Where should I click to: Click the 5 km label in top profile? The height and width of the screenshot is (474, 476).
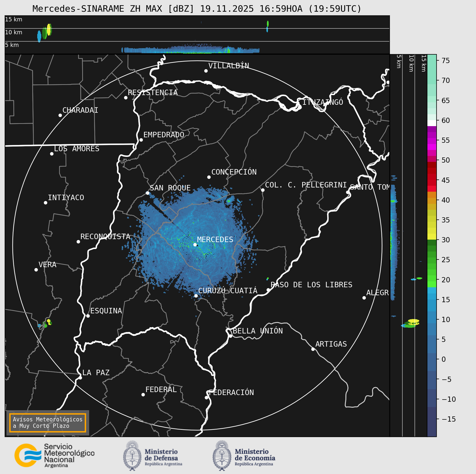[12, 45]
